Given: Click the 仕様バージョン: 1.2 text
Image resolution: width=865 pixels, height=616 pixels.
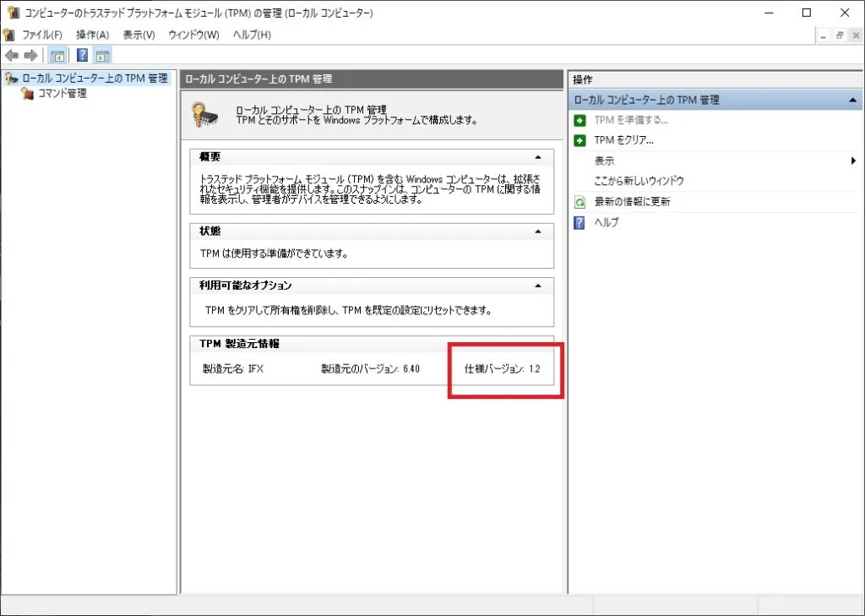Looking at the screenshot, I should tap(502, 368).
